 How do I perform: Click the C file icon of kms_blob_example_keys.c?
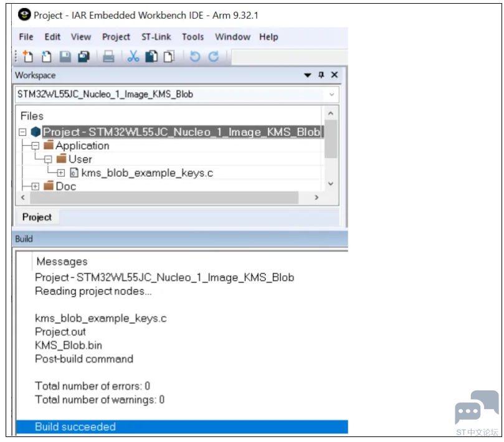74,173
